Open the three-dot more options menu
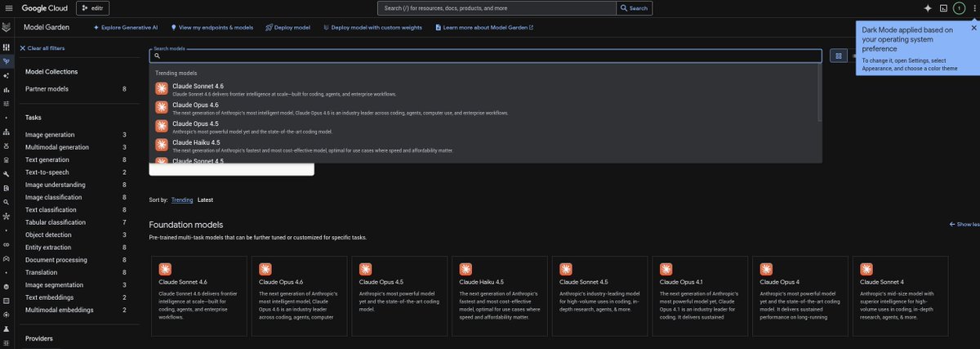980x349 pixels. click(973, 8)
